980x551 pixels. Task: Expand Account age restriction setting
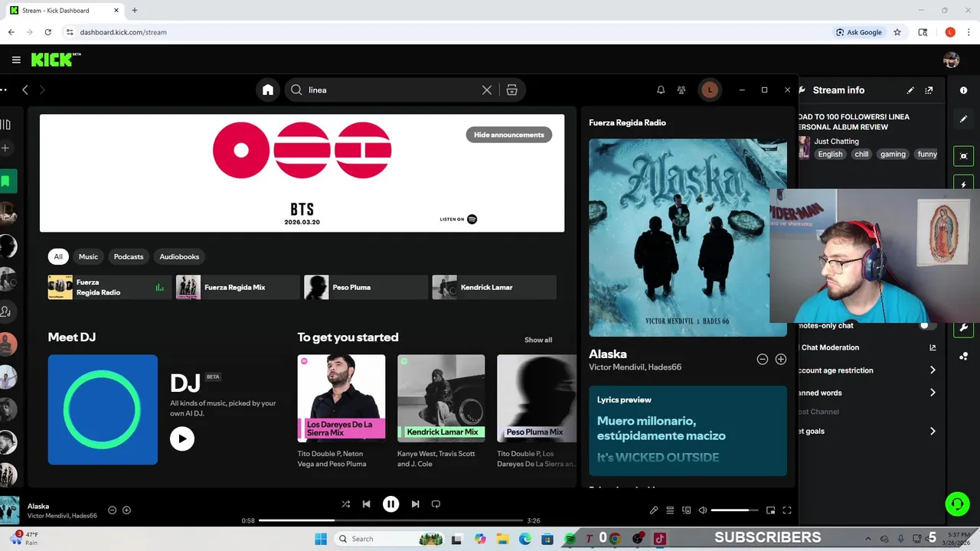(933, 370)
